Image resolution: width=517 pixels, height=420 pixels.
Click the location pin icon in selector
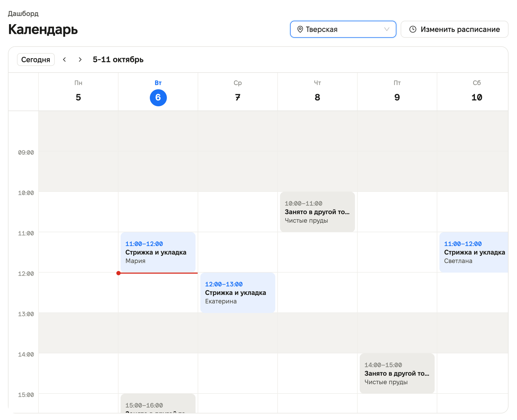click(x=300, y=29)
